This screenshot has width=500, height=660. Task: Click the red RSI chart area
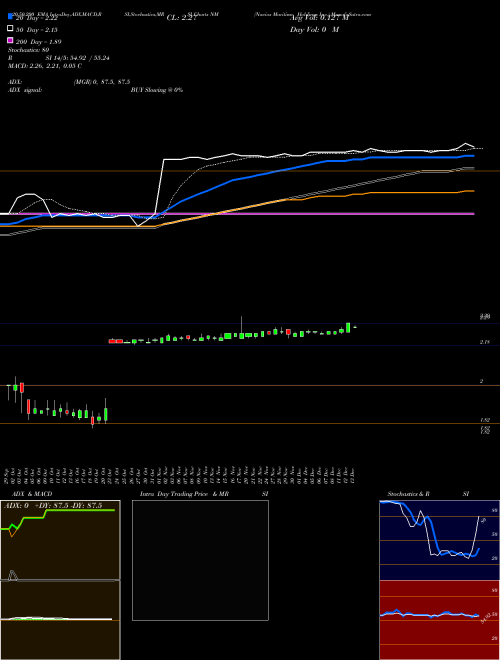439,620
